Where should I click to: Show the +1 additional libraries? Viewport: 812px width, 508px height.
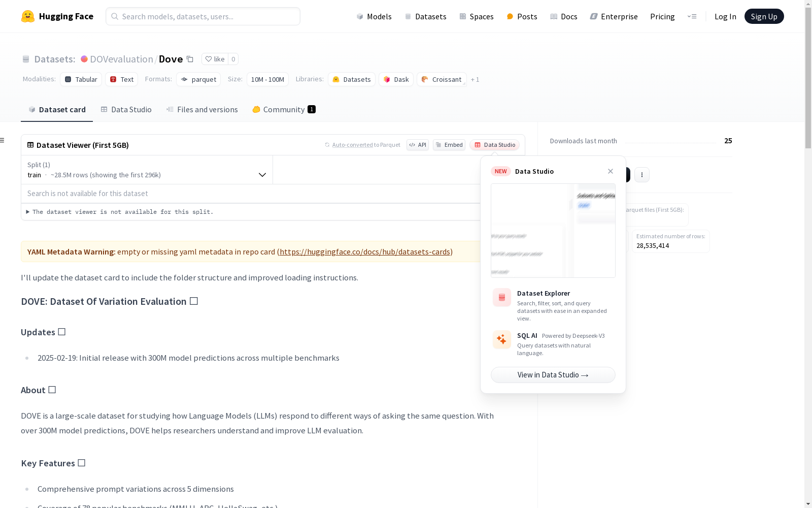click(475, 79)
